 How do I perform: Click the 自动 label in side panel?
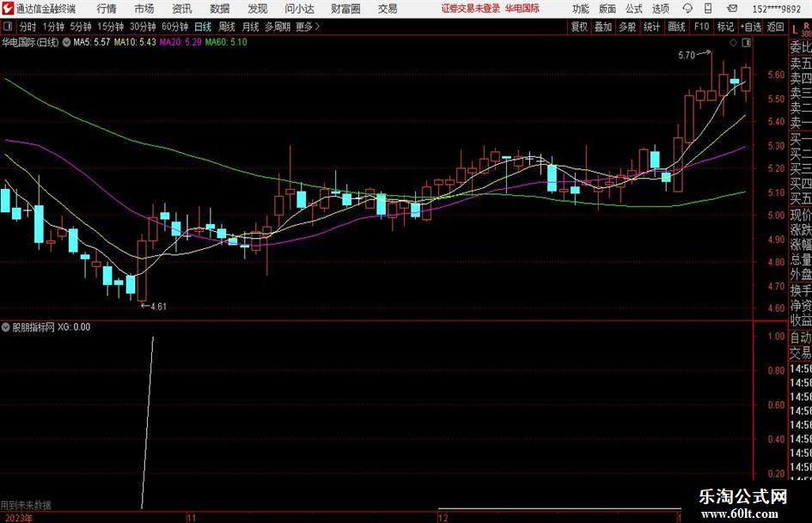pyautogui.click(x=801, y=338)
